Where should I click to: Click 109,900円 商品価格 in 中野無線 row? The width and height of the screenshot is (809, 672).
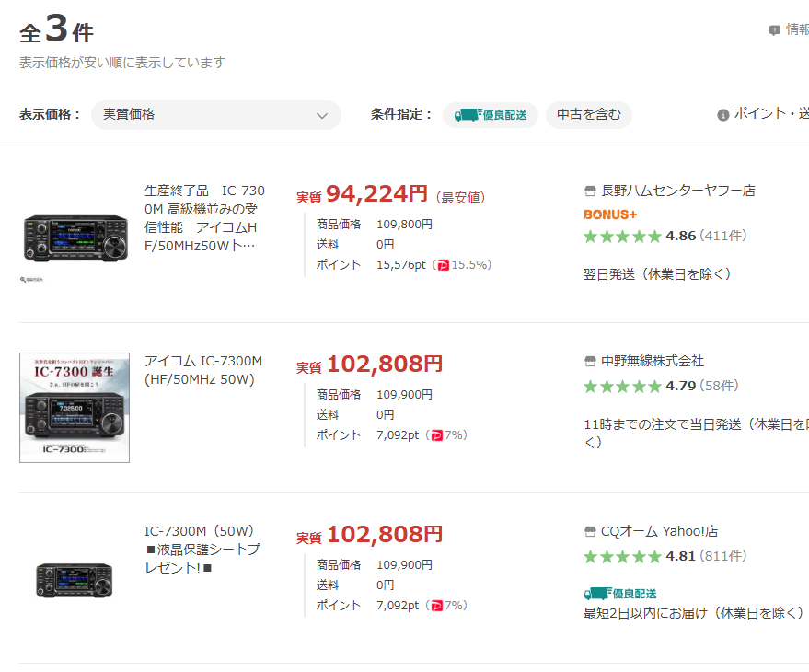[x=405, y=395]
